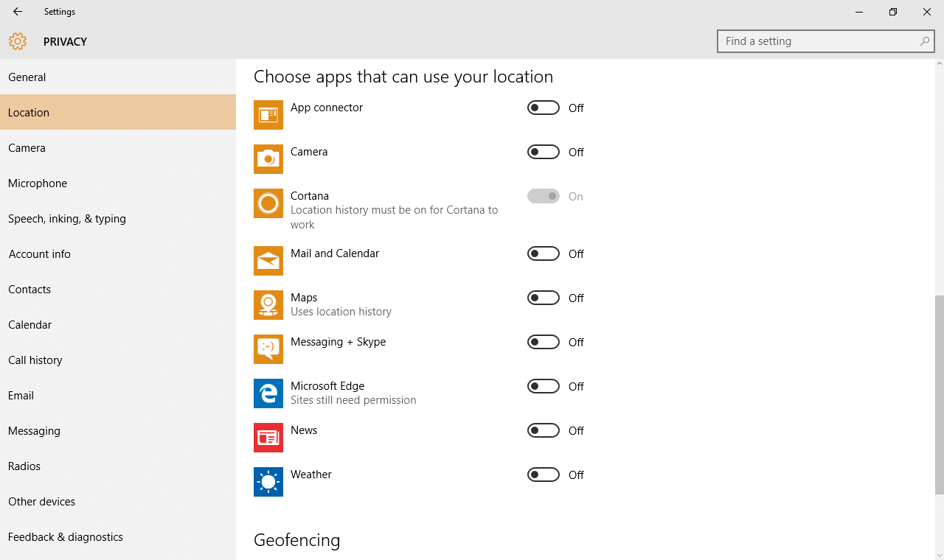944x560 pixels.
Task: Toggle Microsoft Edge location switch
Action: tap(544, 387)
